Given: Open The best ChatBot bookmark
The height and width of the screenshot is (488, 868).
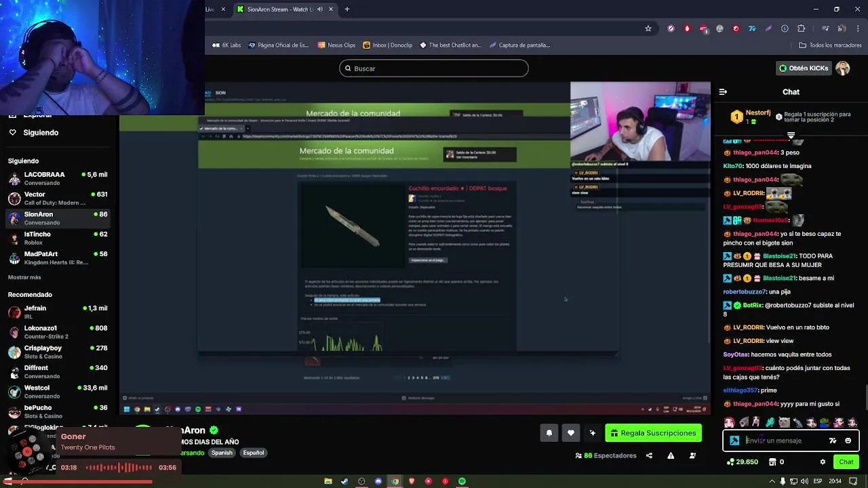Looking at the screenshot, I should point(450,45).
